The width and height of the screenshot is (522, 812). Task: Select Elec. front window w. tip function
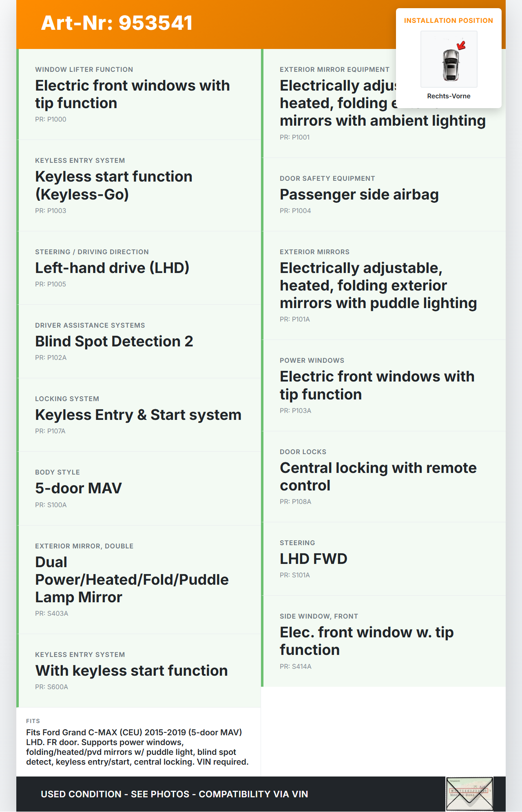pyautogui.click(x=366, y=641)
